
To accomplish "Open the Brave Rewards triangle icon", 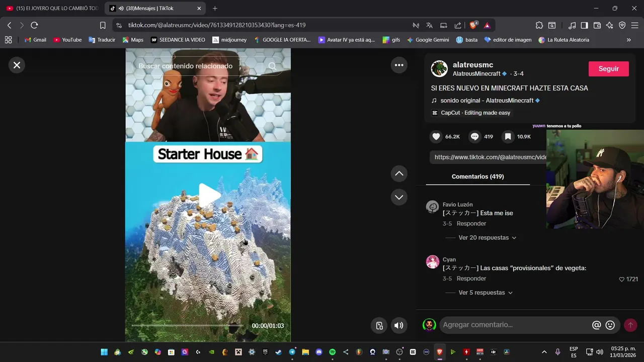I will (487, 25).
